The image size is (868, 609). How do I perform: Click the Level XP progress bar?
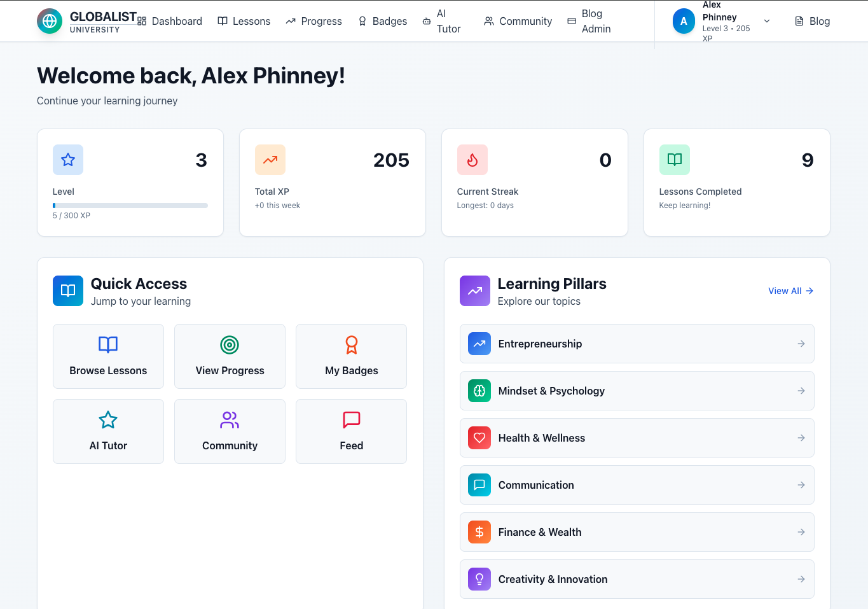[x=130, y=206]
